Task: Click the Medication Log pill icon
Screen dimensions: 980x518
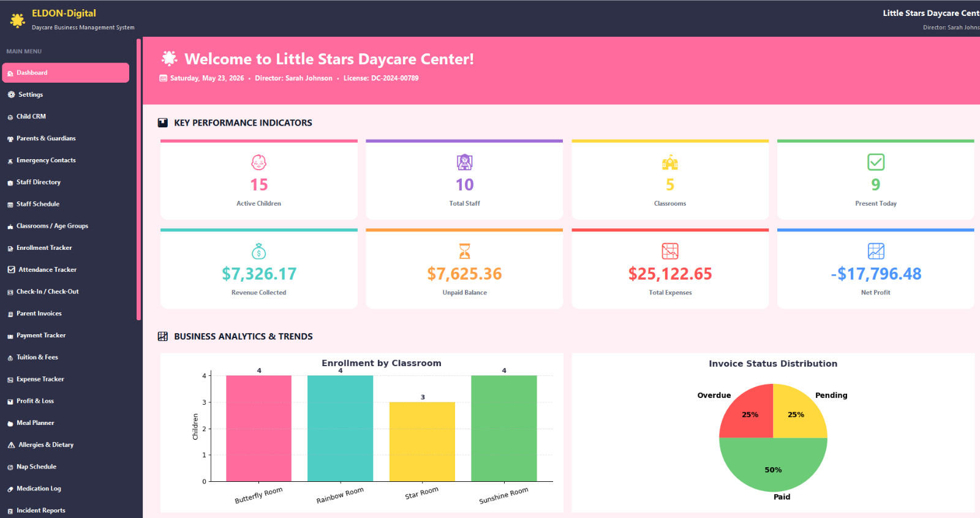Action: tap(10, 489)
